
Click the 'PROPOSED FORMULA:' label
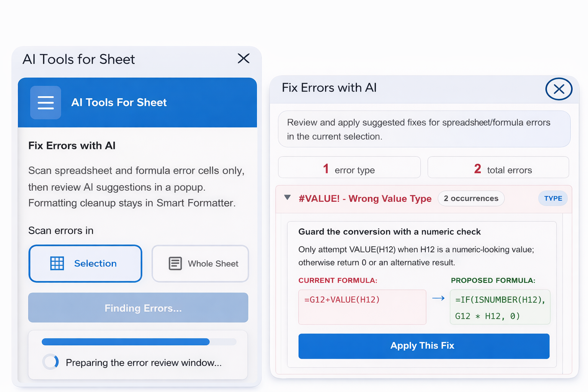pyautogui.click(x=493, y=280)
